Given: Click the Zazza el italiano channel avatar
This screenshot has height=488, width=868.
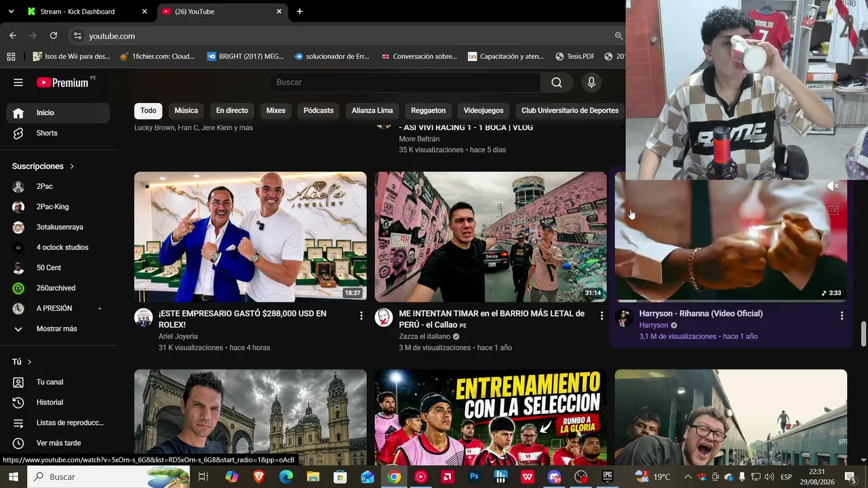Looking at the screenshot, I should tap(384, 317).
